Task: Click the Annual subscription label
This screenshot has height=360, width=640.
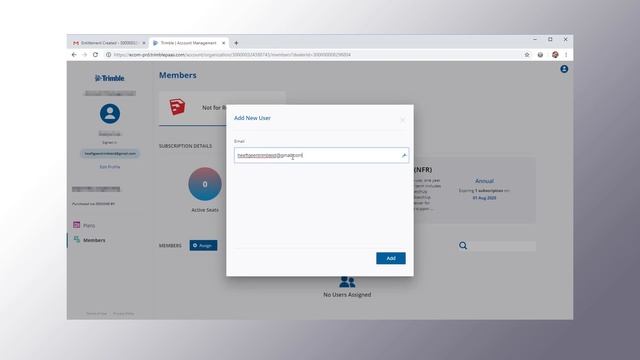Action: pos(484,181)
